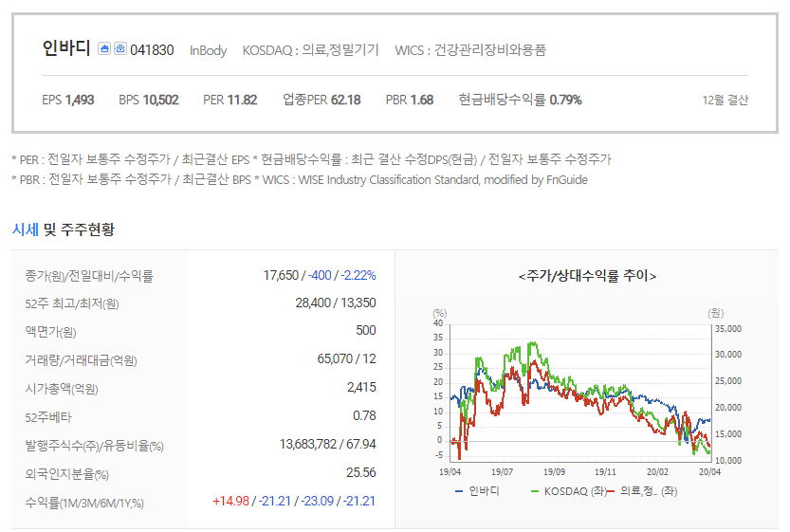Click the 52주베타 row label
The width and height of the screenshot is (790, 532).
(x=48, y=417)
